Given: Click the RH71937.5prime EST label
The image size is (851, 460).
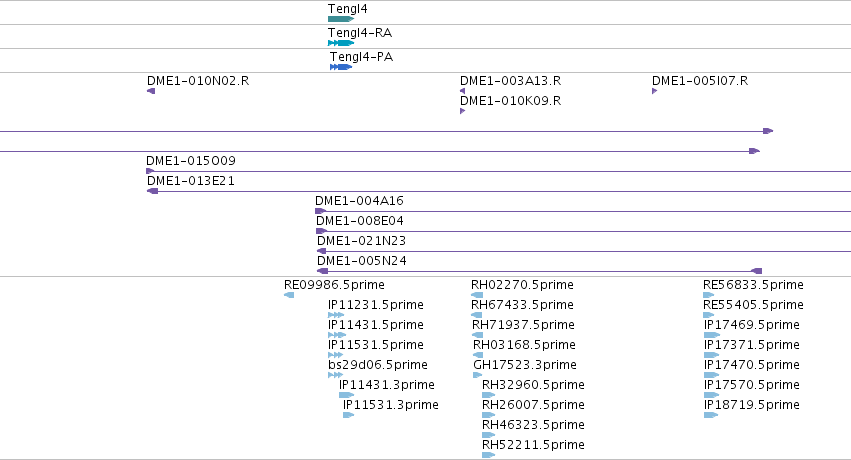Looking at the screenshot, I should (523, 325).
